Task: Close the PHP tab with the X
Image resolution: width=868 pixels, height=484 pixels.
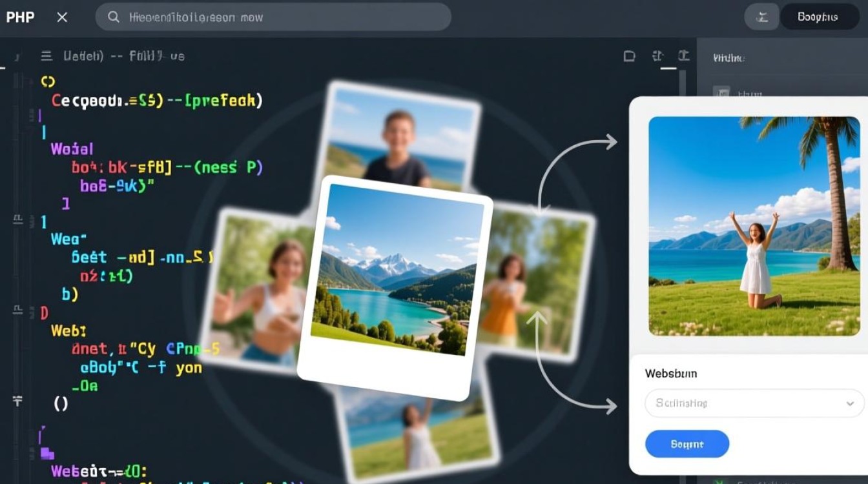Action: coord(62,17)
